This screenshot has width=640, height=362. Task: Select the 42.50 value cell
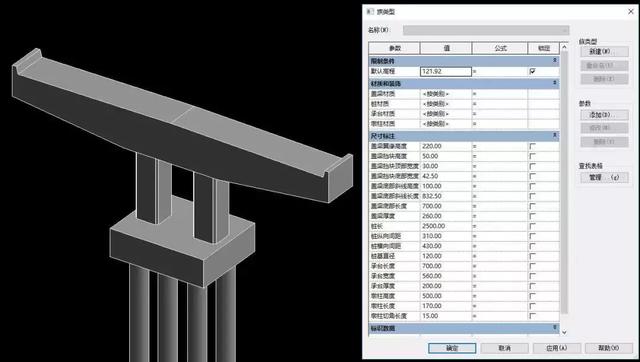pyautogui.click(x=446, y=176)
